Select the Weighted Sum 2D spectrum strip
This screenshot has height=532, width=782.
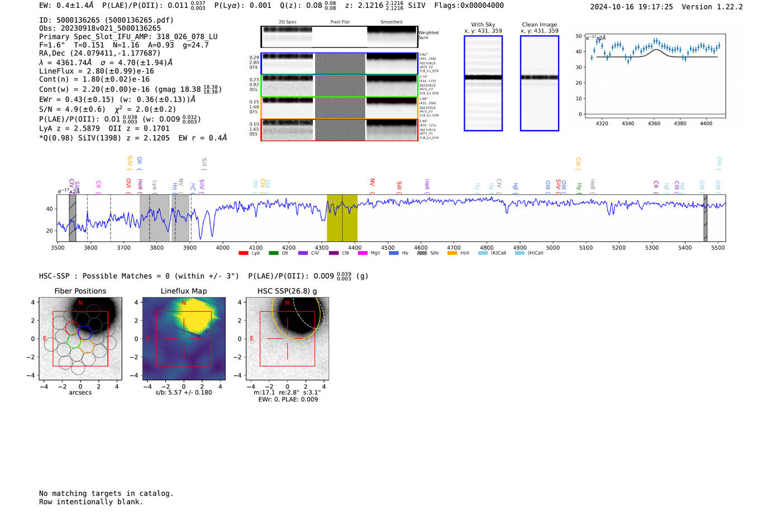(x=339, y=37)
